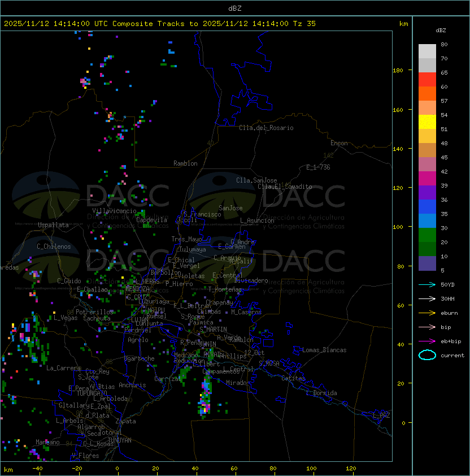This screenshot has width=470, height=476.
Task: Click the 'Agrelo' map label
Action: 138,340
